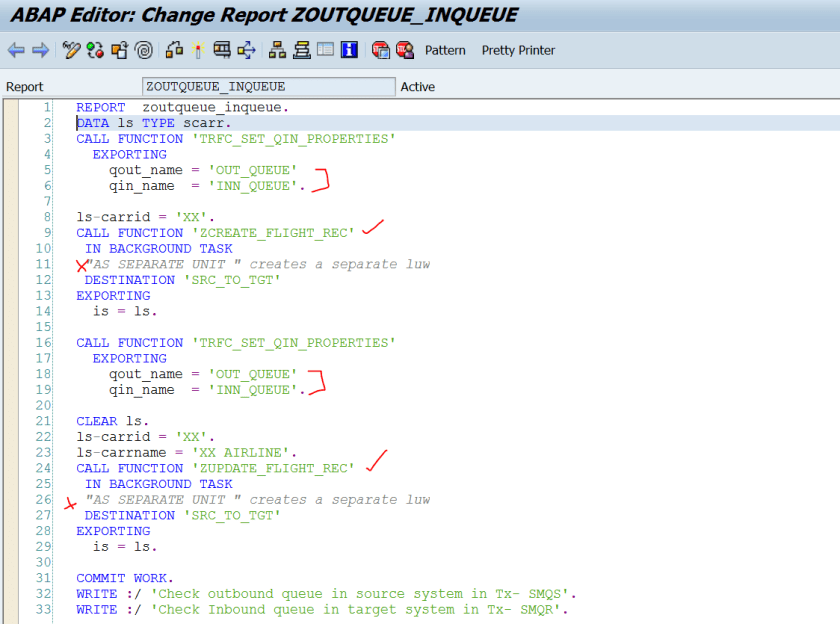Click 'INN_QUEUE' literal on line 19

point(252,390)
